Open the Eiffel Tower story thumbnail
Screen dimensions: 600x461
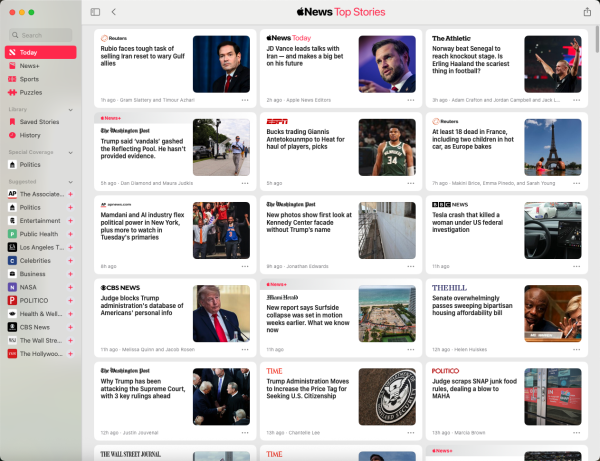click(553, 147)
